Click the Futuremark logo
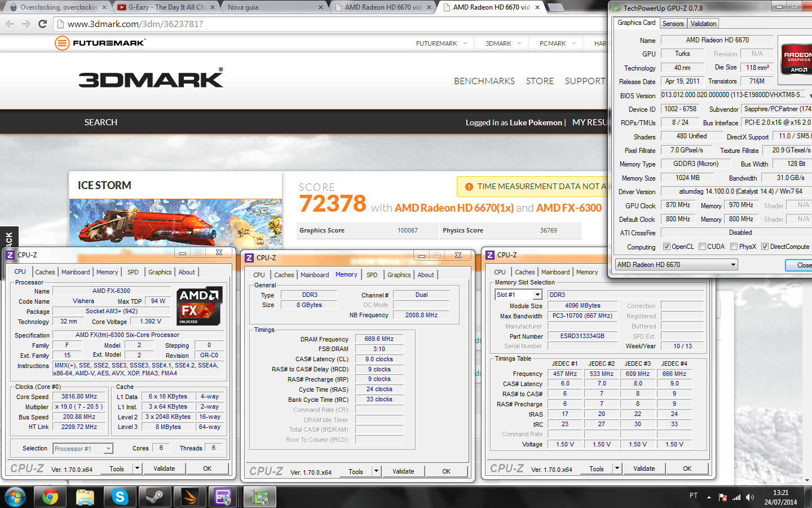Viewport: 812px width, 508px height. (100, 43)
